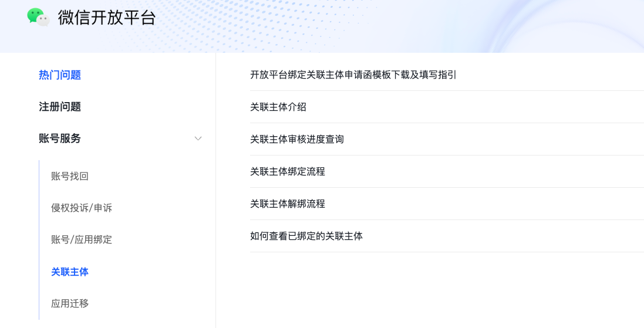Open the 注册问题 sidebar section

(60, 107)
